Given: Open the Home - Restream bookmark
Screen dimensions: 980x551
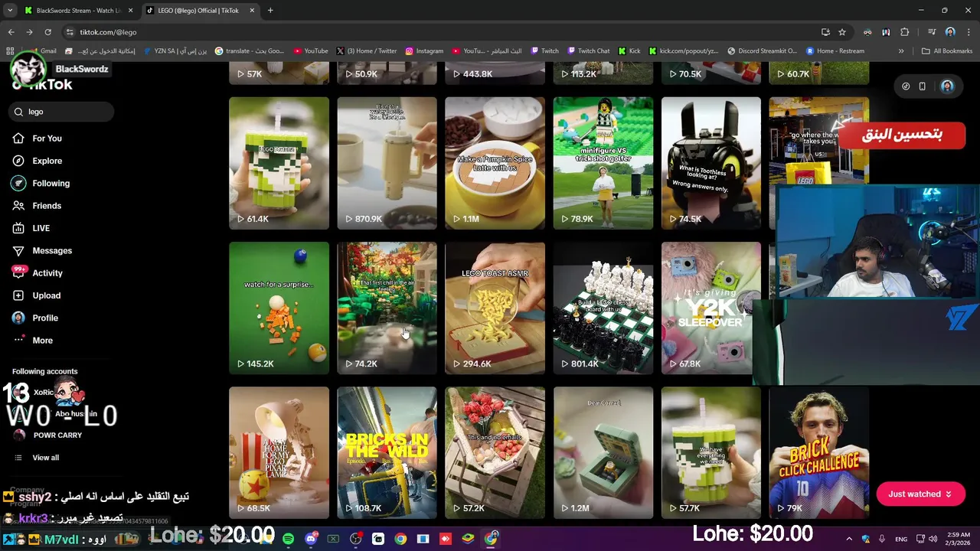Looking at the screenshot, I should point(835,51).
